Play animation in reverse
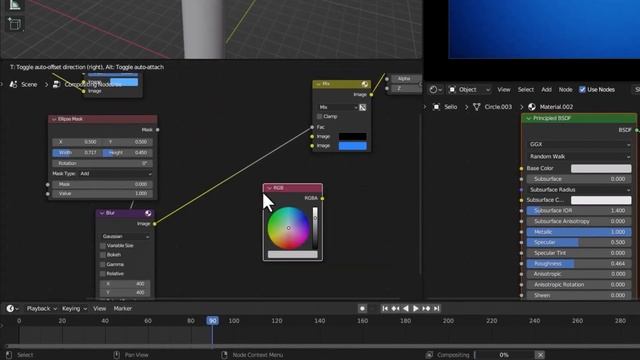This screenshot has height=360, width=640. [x=405, y=309]
